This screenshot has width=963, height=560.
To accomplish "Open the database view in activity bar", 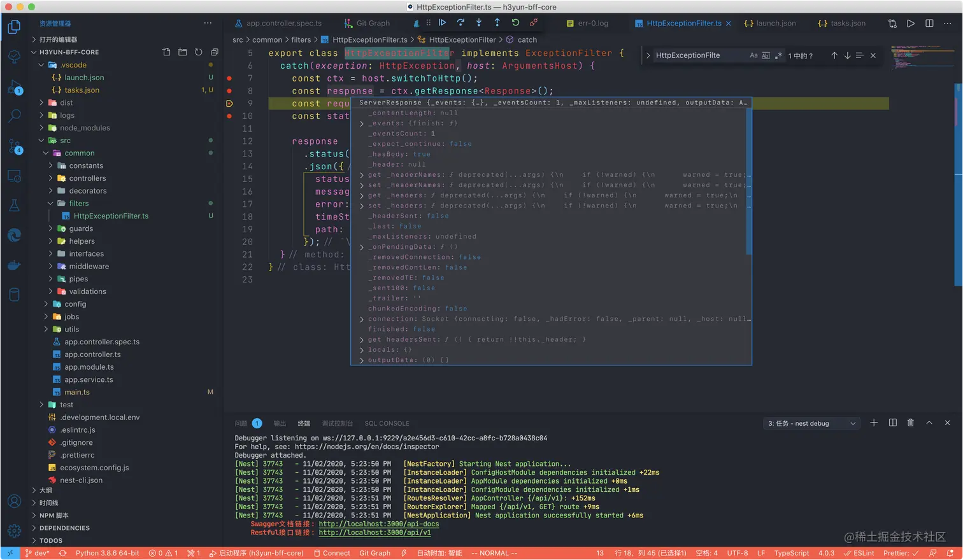I will [x=14, y=295].
